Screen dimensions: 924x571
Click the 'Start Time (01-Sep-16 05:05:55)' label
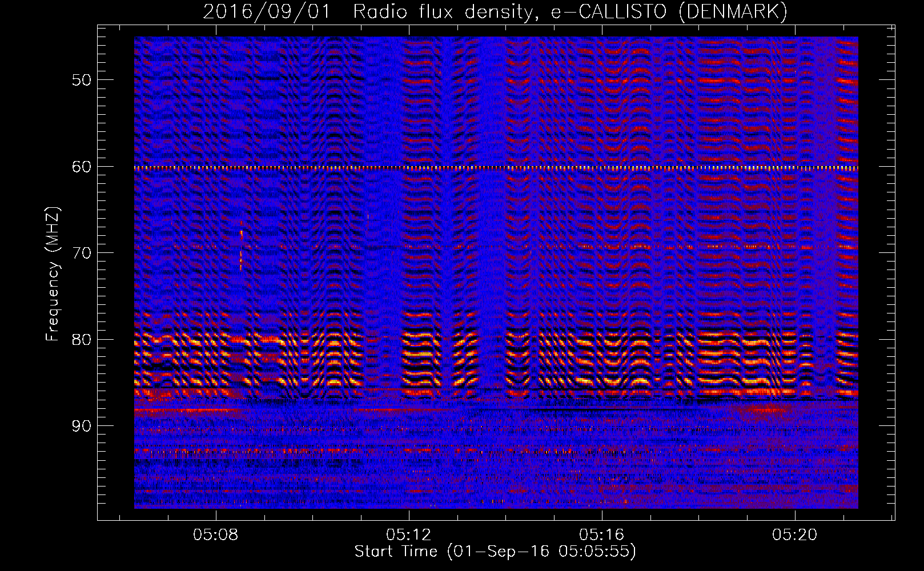click(x=495, y=552)
